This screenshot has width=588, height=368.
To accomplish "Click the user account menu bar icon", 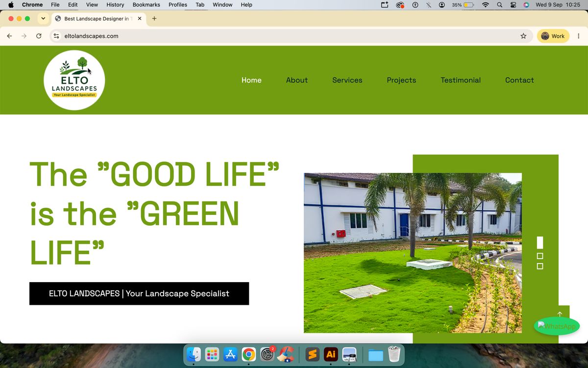I will [442, 5].
